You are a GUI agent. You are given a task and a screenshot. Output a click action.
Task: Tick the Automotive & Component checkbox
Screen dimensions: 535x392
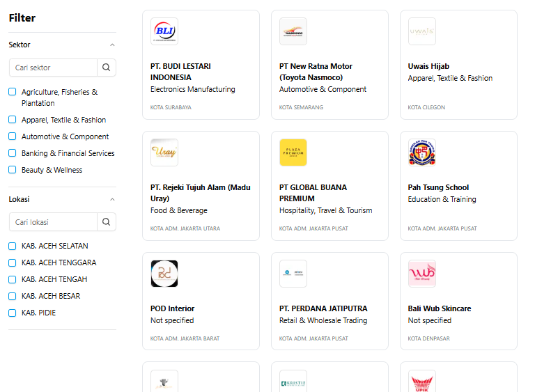tap(13, 136)
